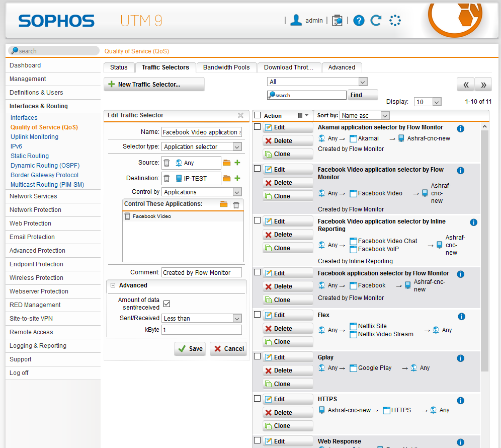The width and height of the screenshot is (501, 448).
Task: Switch to the Status tab
Action: pyautogui.click(x=119, y=67)
